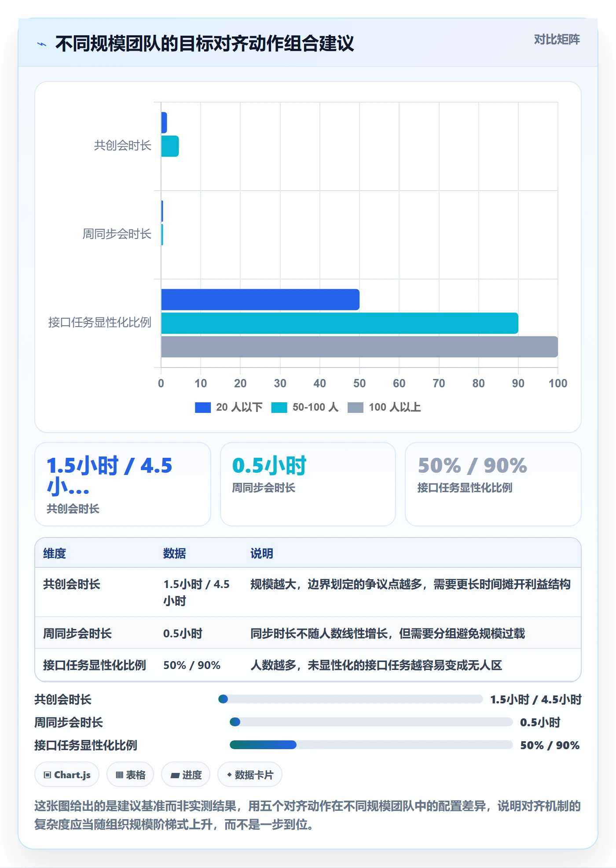The width and height of the screenshot is (616, 868).
Task: Click the 数据卡片 tag chip
Action: point(250,775)
